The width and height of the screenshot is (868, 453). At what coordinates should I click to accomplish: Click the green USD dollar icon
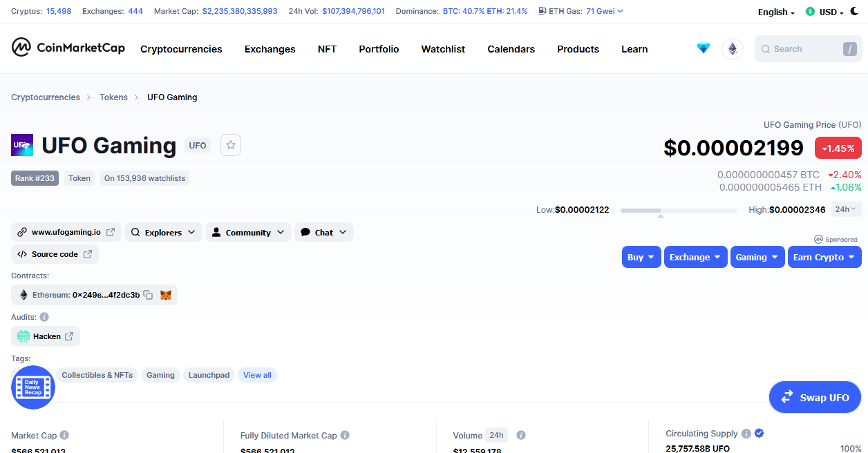[810, 12]
